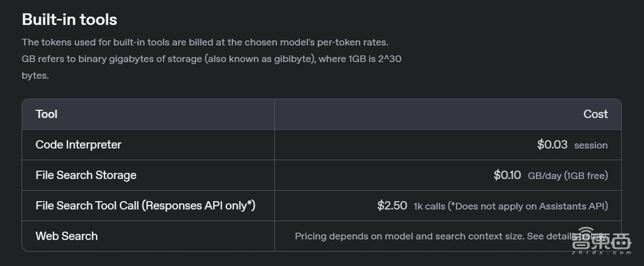Click the $0.10 price value
The width and height of the screenshot is (644, 266).
(507, 175)
